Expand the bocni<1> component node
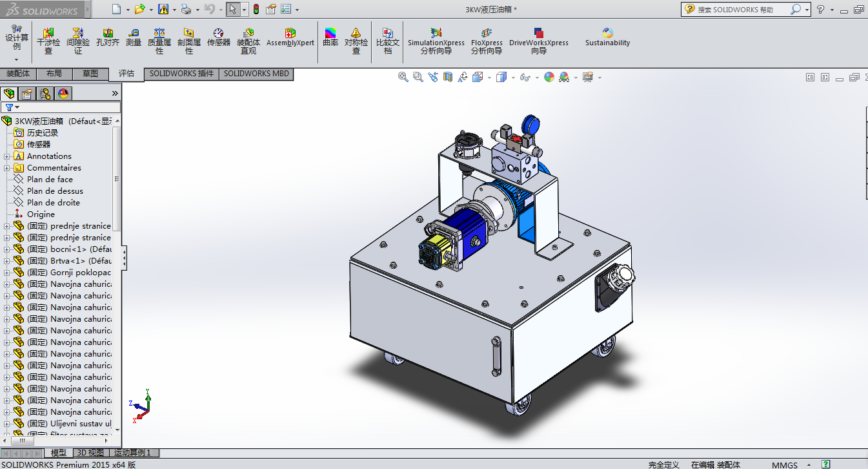 (6, 249)
